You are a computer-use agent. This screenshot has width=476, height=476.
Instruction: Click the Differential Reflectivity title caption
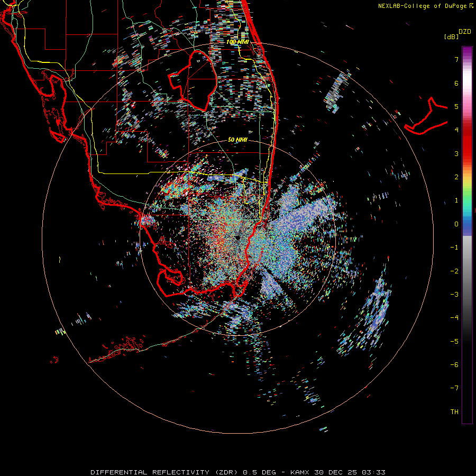[237, 472]
